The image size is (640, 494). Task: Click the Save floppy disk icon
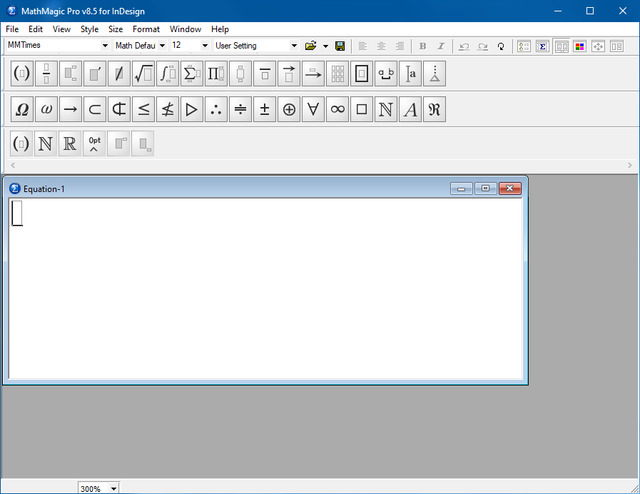[x=340, y=46]
